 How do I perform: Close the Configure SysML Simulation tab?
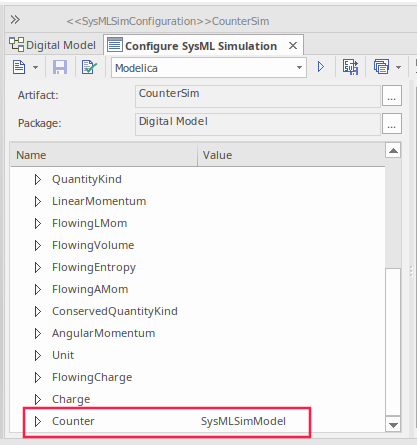[x=293, y=46]
